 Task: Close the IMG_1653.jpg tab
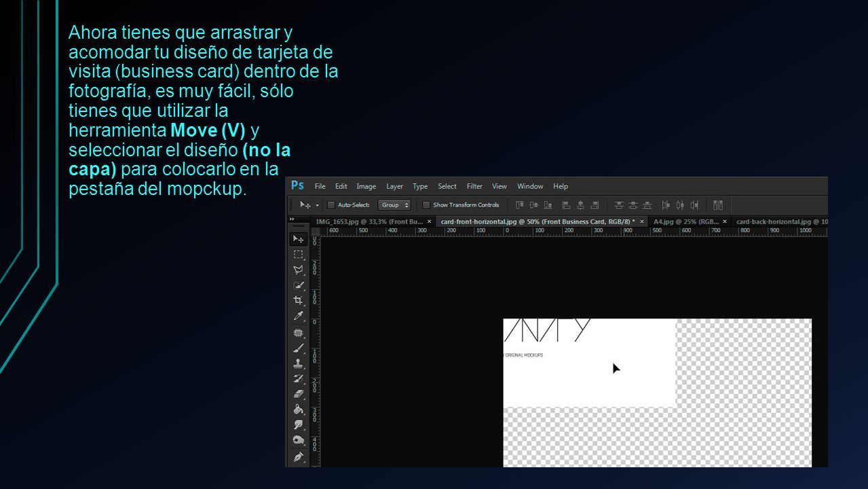429,221
